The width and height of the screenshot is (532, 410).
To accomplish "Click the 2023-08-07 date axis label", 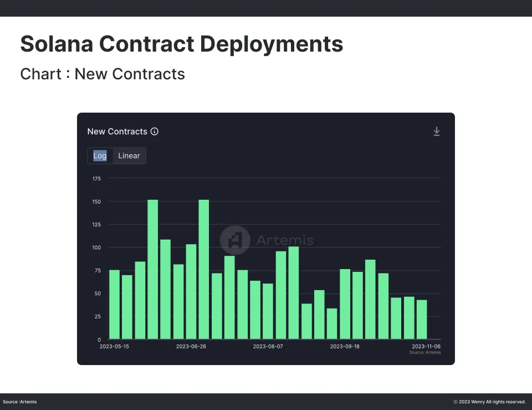I will (x=268, y=346).
